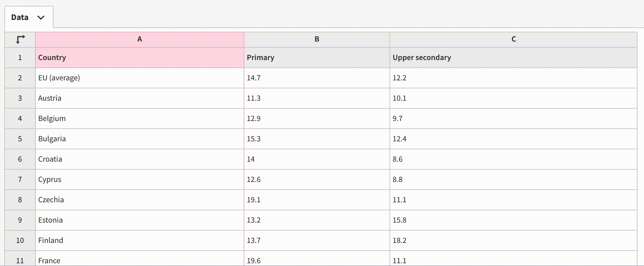Screen dimensions: 644x266
Task: Open the Data tab dropdown chevron
Action: pos(41,18)
